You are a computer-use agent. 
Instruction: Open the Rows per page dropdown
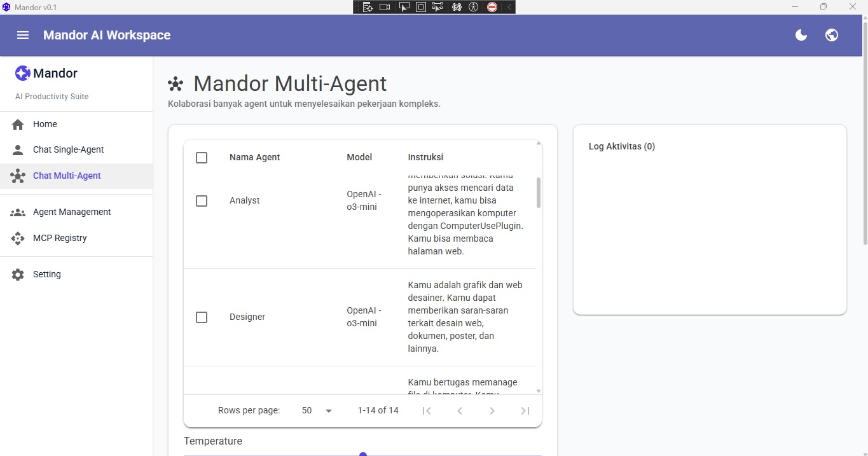click(317, 411)
